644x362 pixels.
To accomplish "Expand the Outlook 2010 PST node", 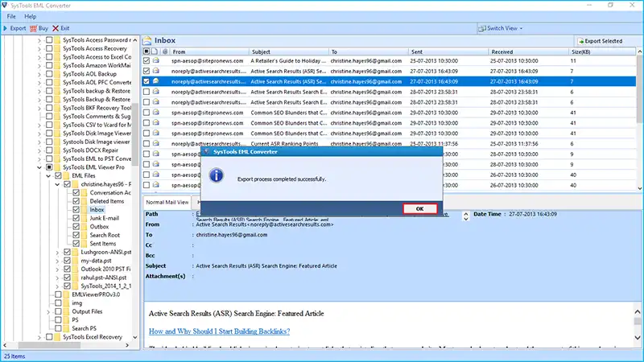I will (57, 269).
